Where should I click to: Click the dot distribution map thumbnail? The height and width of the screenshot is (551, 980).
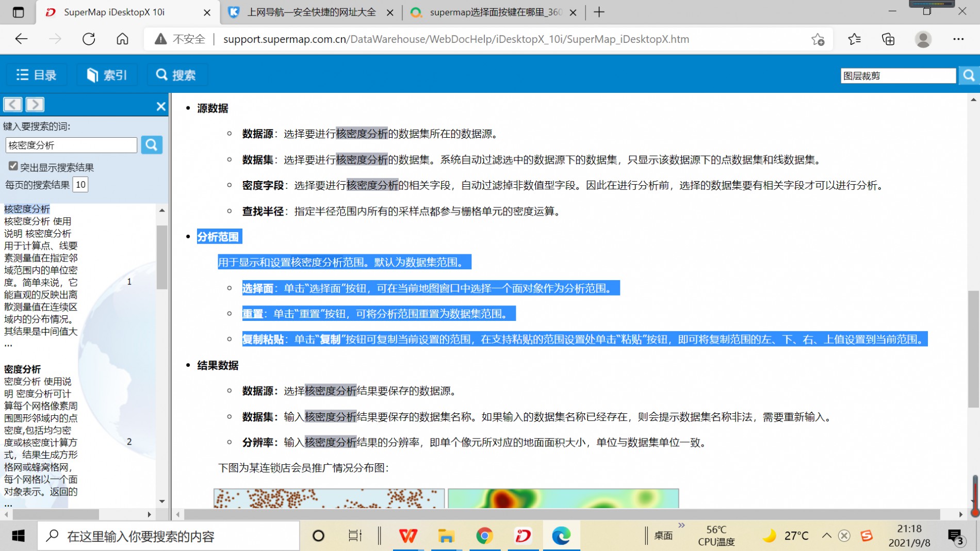(x=329, y=498)
